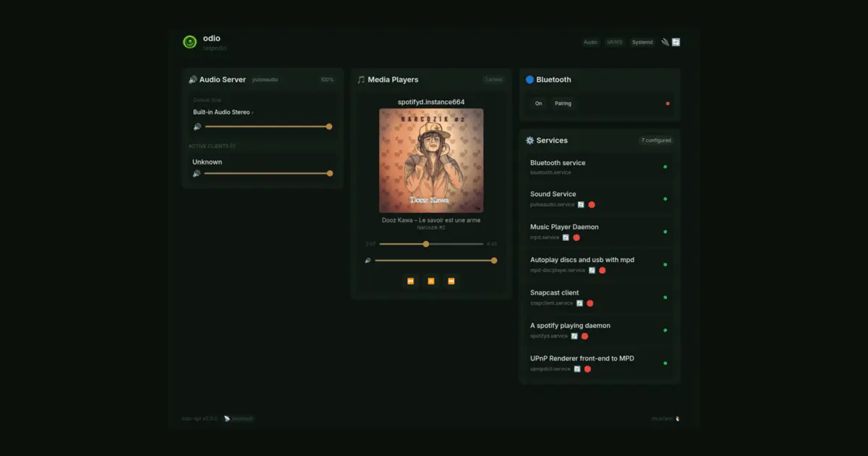Stop the mpd-discplayer.service

tap(603, 270)
